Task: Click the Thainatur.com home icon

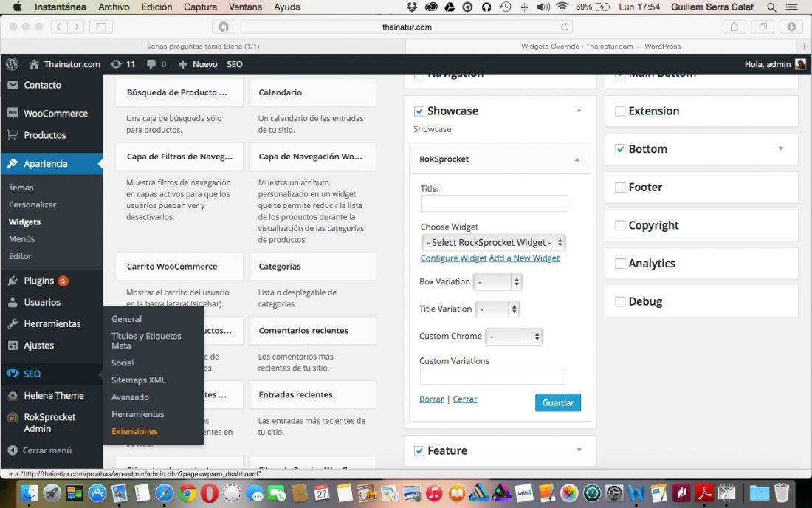Action: [x=34, y=64]
